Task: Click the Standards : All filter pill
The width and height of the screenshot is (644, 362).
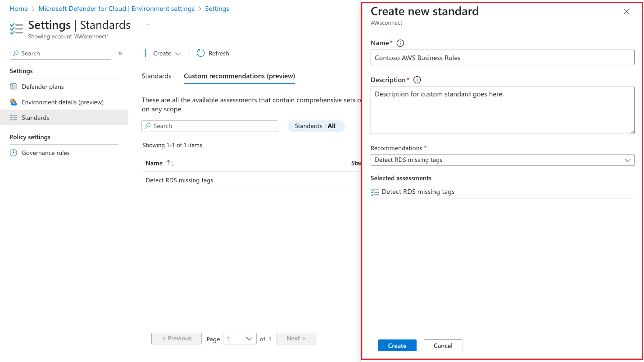Action: 315,126
